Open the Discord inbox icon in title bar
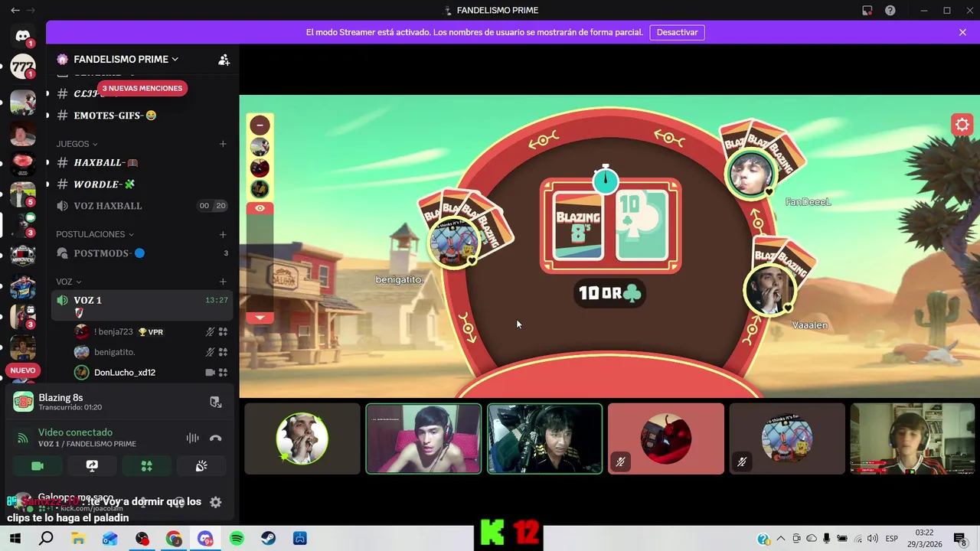 coord(867,10)
